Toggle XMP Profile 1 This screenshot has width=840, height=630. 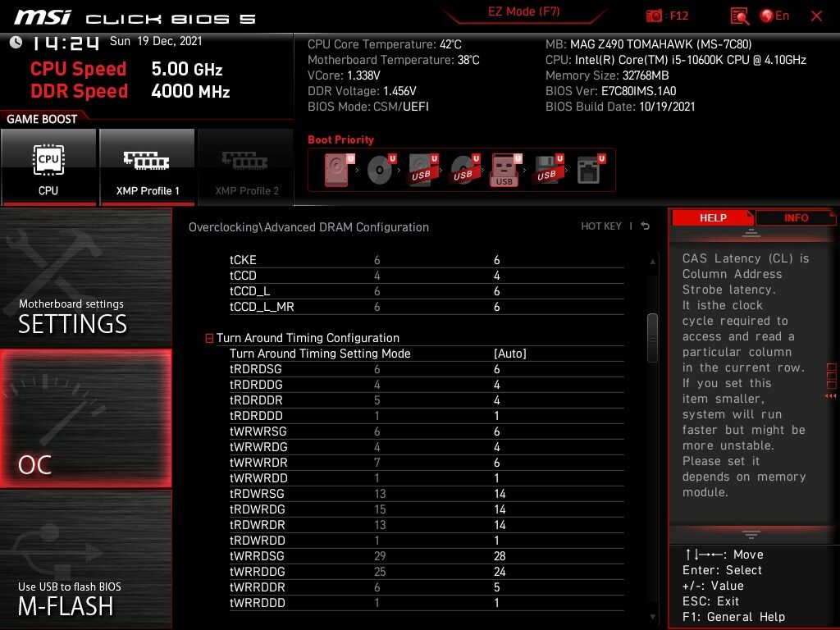(x=148, y=167)
